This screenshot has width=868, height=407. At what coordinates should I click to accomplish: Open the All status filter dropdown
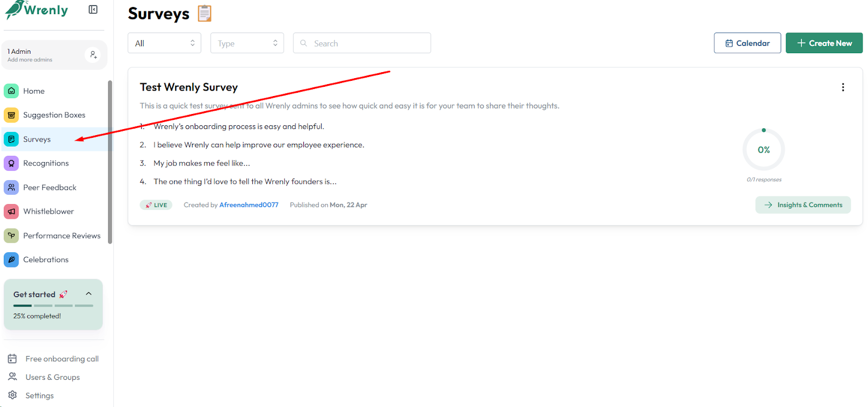pyautogui.click(x=164, y=43)
